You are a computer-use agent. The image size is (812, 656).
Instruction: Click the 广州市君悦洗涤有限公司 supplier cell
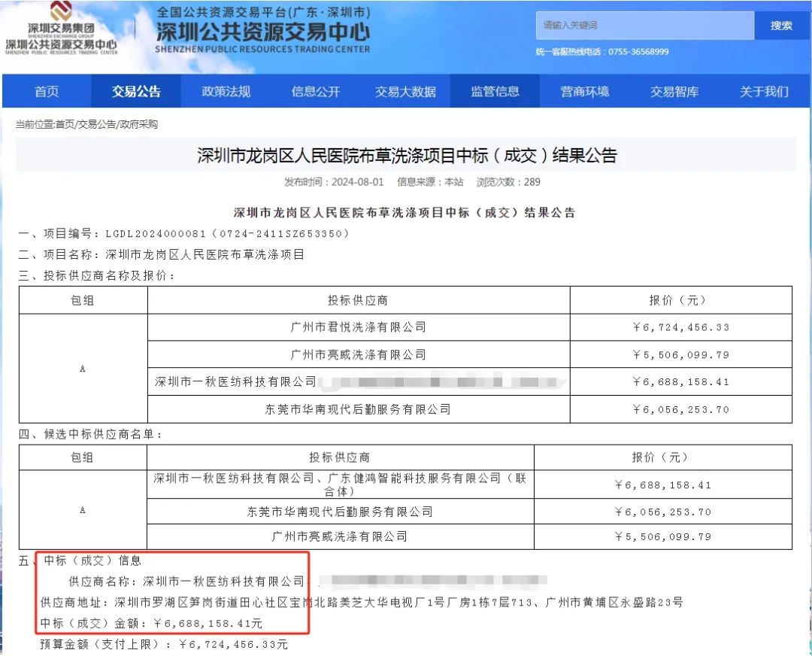358,327
